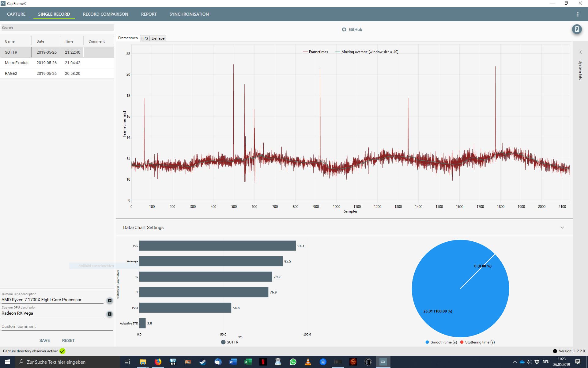The height and width of the screenshot is (368, 588).
Task: Open the Capture tab
Action: [16, 14]
